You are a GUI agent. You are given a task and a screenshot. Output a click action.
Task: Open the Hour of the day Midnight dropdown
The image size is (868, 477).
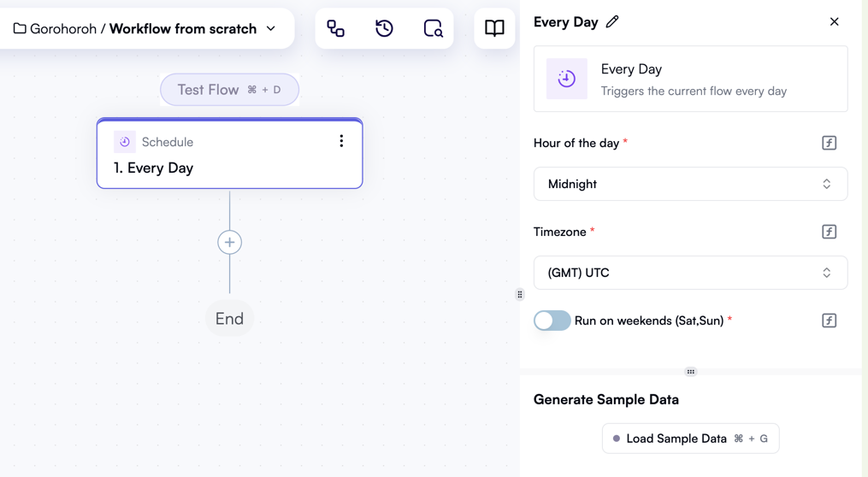[690, 184]
